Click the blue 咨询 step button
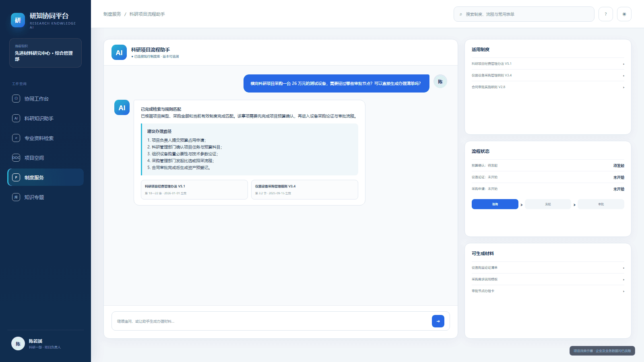The width and height of the screenshot is (644, 362). click(495, 204)
